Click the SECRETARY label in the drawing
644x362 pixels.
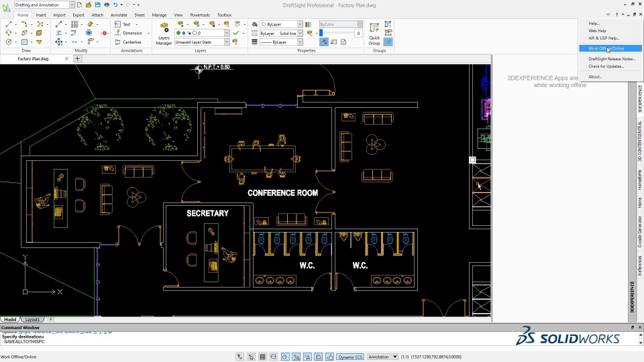207,213
